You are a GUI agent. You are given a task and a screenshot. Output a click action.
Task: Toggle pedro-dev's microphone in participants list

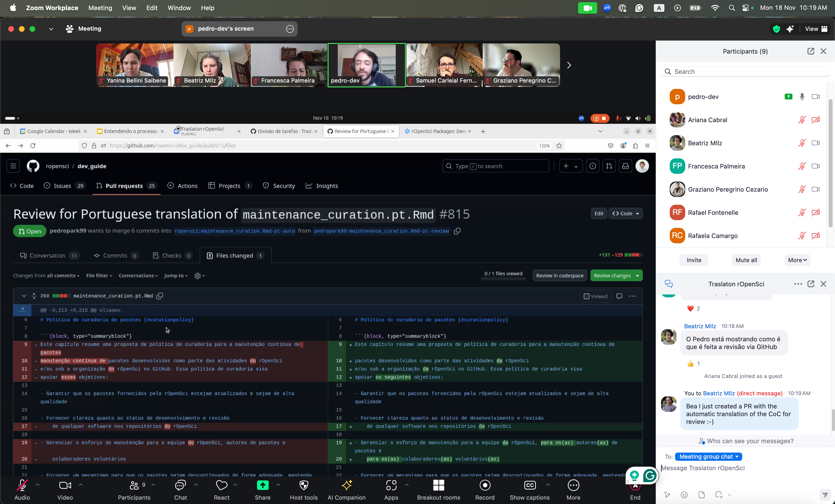coord(802,97)
